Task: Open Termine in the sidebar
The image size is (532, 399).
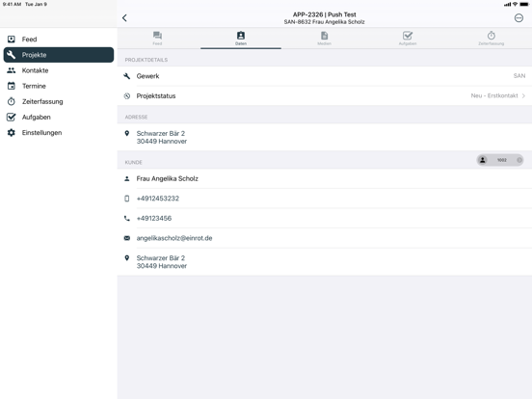Action: [59, 86]
